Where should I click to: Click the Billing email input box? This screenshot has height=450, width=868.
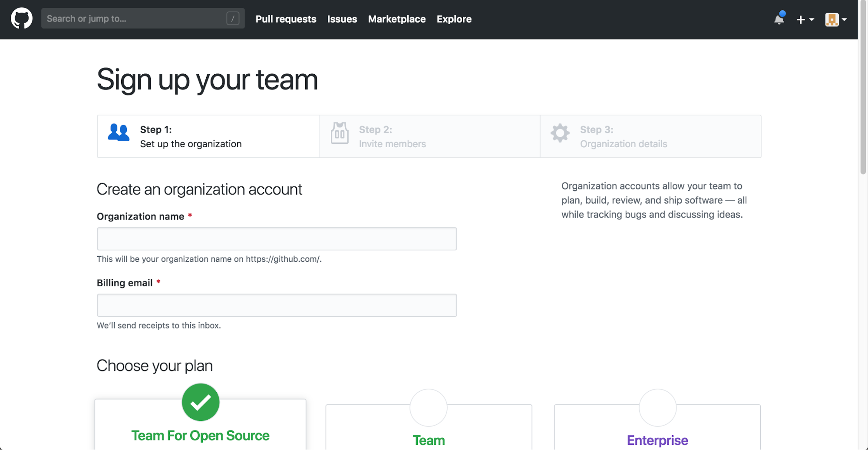(277, 305)
